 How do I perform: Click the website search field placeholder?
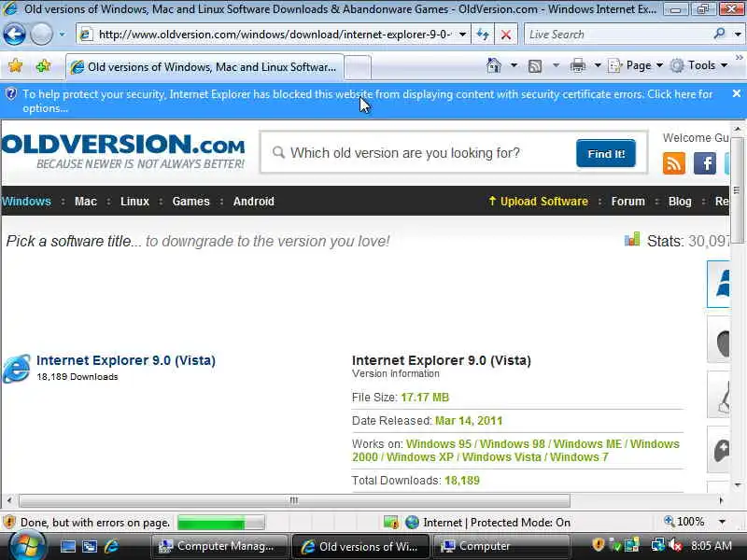click(405, 153)
